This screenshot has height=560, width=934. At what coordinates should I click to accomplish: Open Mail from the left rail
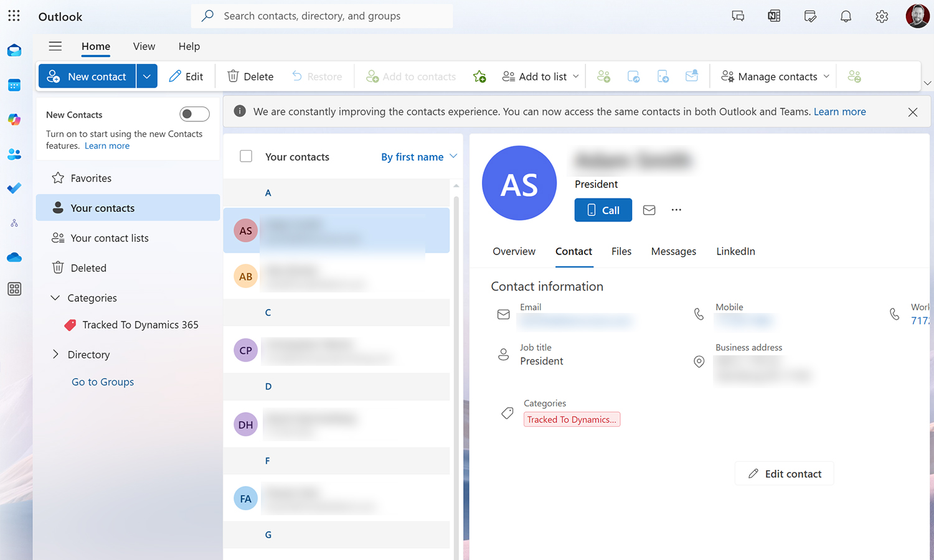pos(14,51)
